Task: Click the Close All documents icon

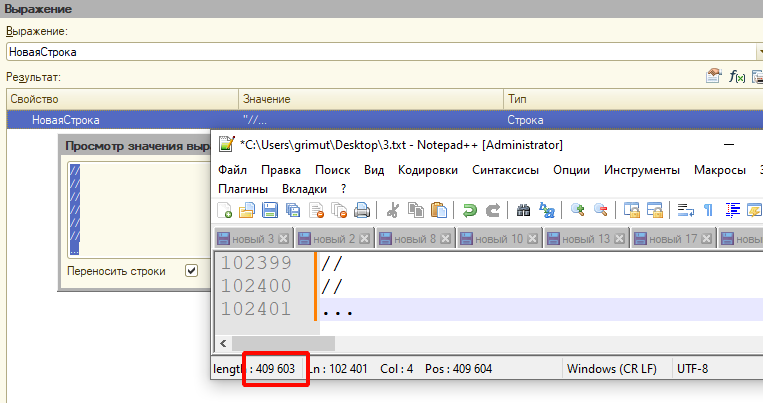Action: point(339,210)
